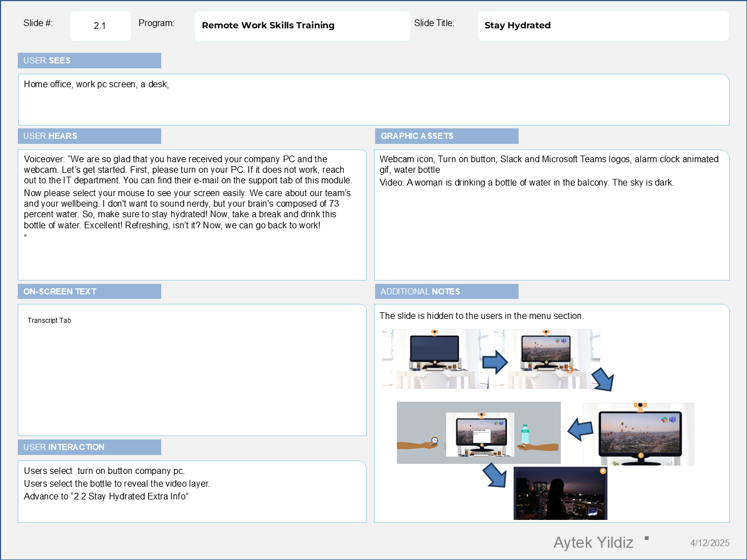Select the Transcript Tab text entry
The width and height of the screenshot is (747, 560).
[x=49, y=320]
